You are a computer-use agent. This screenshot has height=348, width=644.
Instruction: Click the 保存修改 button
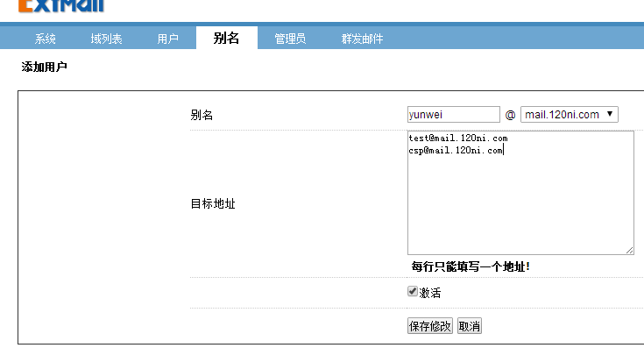pos(430,326)
